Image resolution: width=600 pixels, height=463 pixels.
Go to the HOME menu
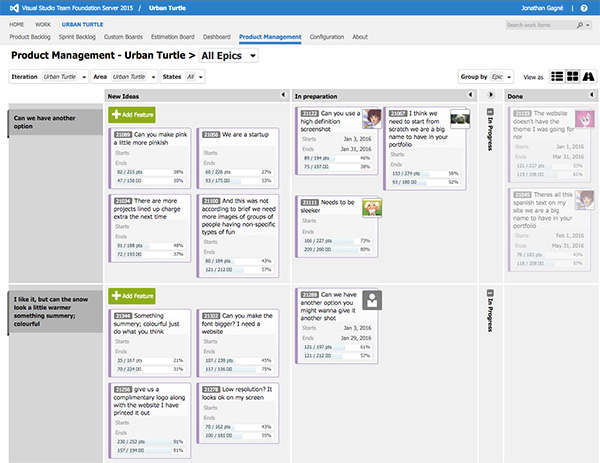point(16,24)
